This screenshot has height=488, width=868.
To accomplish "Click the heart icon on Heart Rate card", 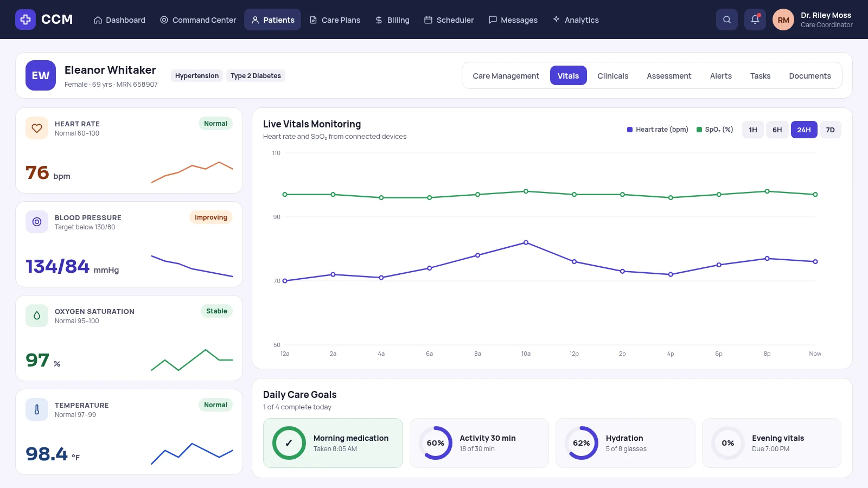I will 37,129.
